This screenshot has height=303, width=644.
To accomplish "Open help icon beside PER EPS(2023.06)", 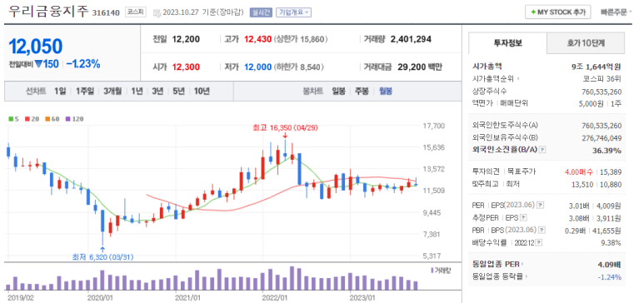I will (x=540, y=205).
